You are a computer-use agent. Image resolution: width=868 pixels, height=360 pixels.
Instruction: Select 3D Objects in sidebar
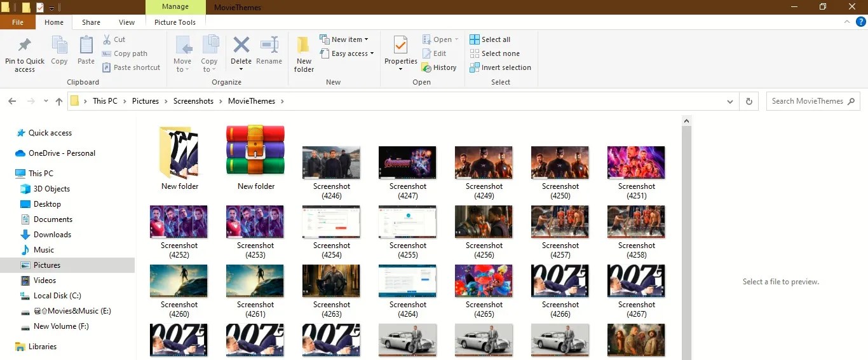click(51, 189)
